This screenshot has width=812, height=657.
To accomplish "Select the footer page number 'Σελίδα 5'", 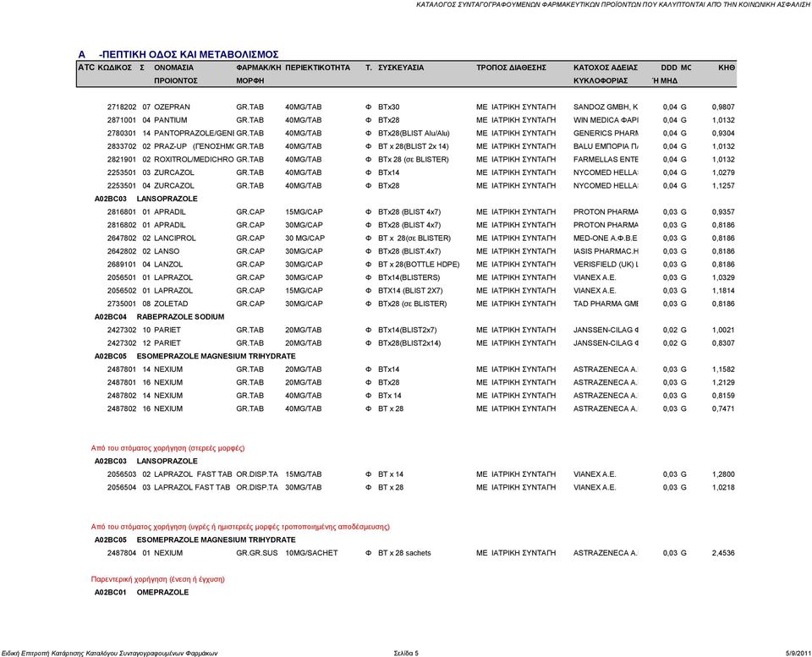I will 406,654.
